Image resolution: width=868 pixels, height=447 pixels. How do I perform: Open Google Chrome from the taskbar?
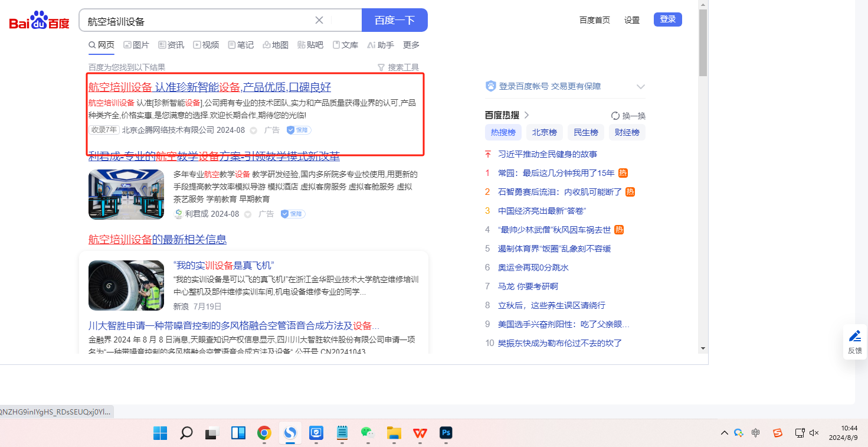264,433
